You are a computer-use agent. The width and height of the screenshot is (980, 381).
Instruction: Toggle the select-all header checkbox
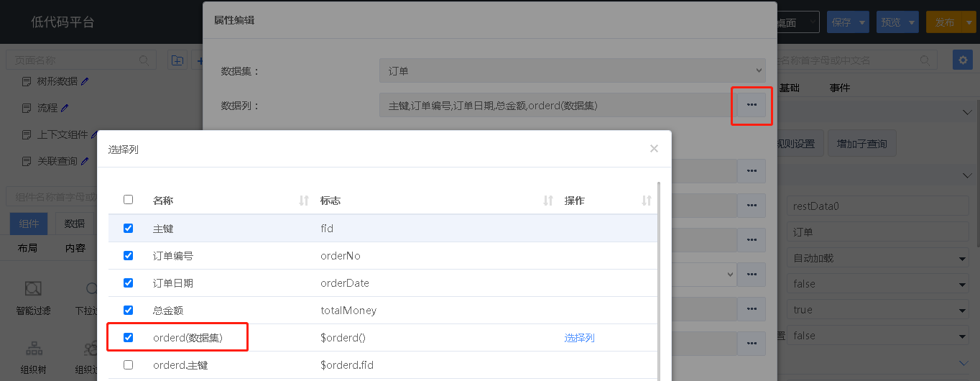tap(129, 200)
